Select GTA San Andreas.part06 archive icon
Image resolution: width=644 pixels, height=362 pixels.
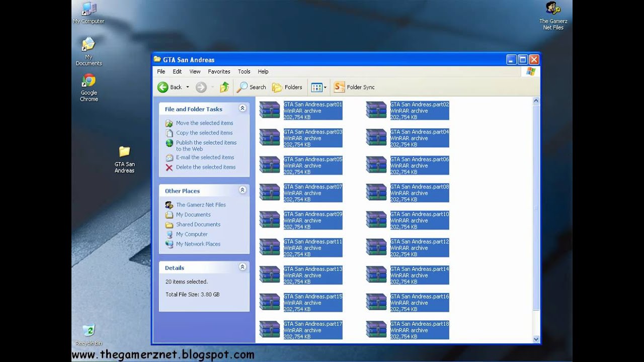pos(376,165)
